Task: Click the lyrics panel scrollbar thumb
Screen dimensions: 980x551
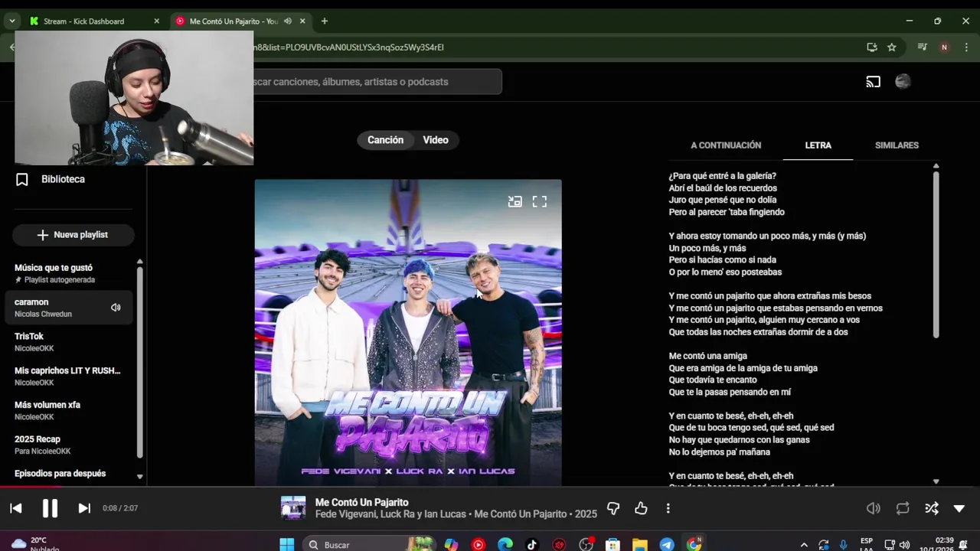Action: [x=936, y=254]
